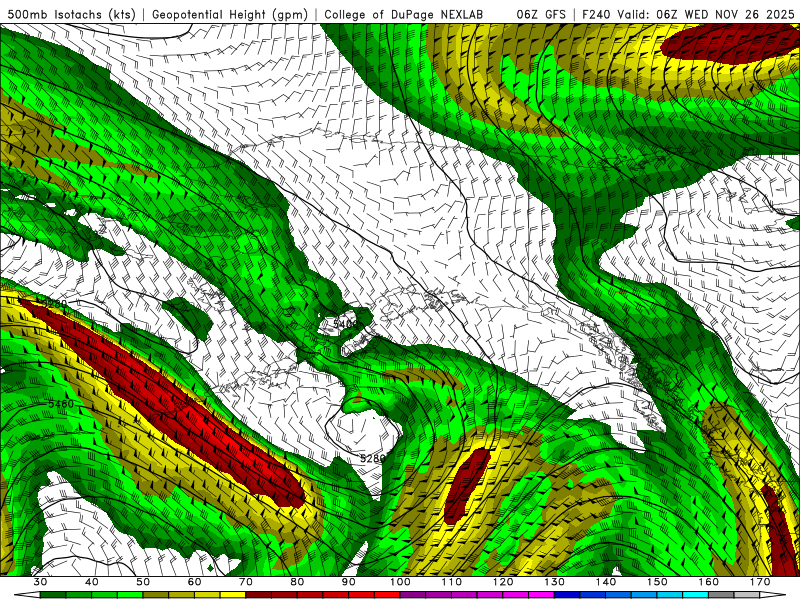The image size is (800, 600).
Task: Click the bright magenta color bar segment ending at 130
Action: point(542,595)
